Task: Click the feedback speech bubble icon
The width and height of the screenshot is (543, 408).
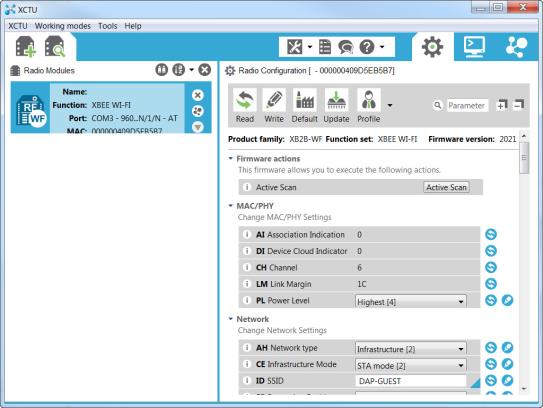Action: pyautogui.click(x=345, y=47)
